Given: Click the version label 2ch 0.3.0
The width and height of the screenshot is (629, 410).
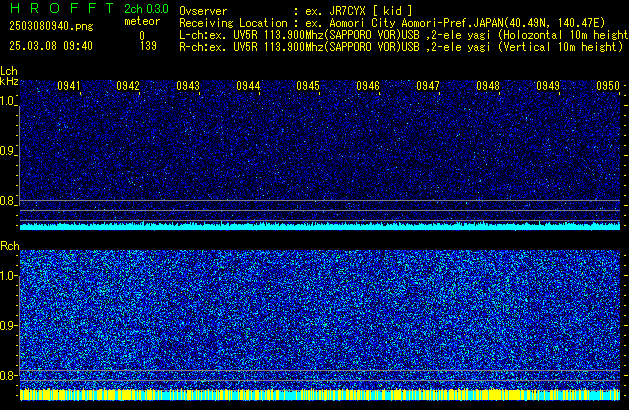Looking at the screenshot, I should (x=146, y=9).
